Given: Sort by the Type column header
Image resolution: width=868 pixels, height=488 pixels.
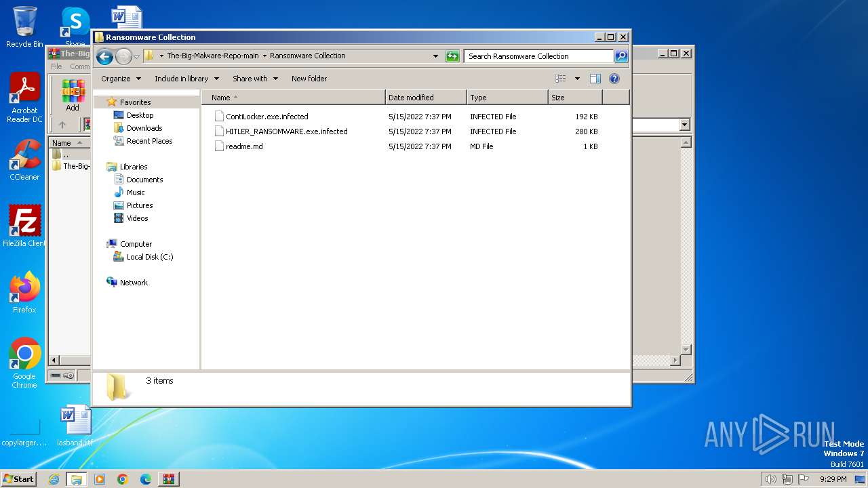Looking at the screenshot, I should 507,98.
